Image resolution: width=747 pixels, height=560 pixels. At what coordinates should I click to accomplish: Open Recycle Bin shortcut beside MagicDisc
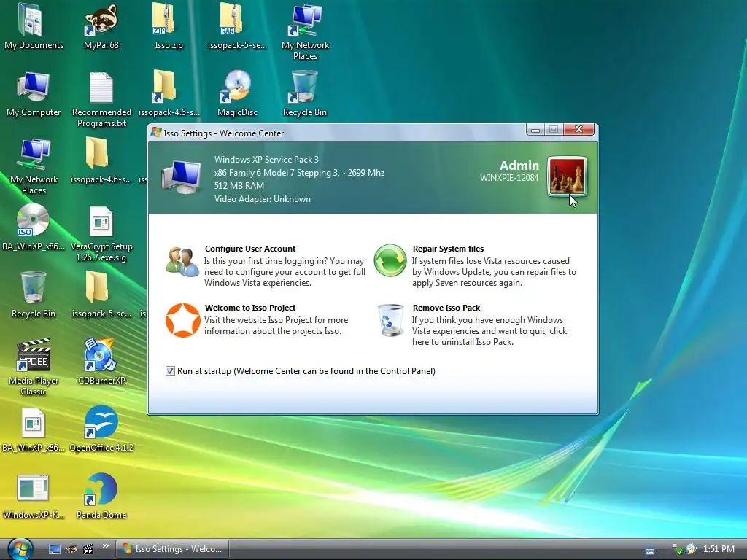[304, 93]
